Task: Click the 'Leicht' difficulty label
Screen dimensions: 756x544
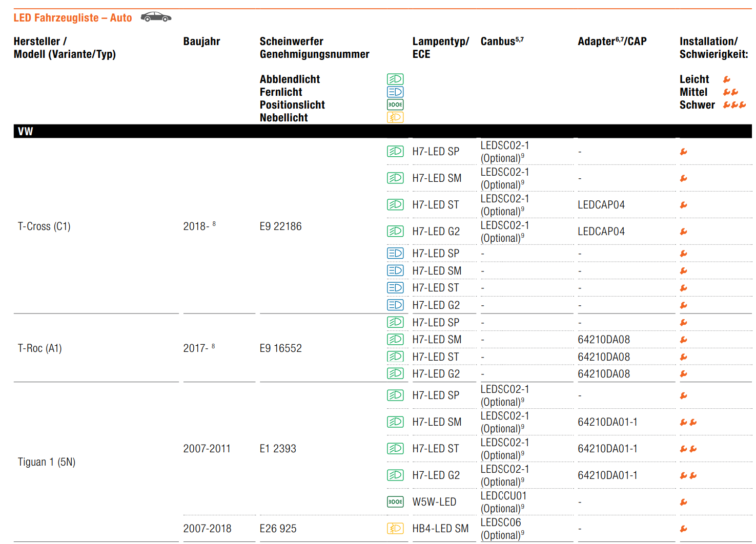Action: pos(694,79)
